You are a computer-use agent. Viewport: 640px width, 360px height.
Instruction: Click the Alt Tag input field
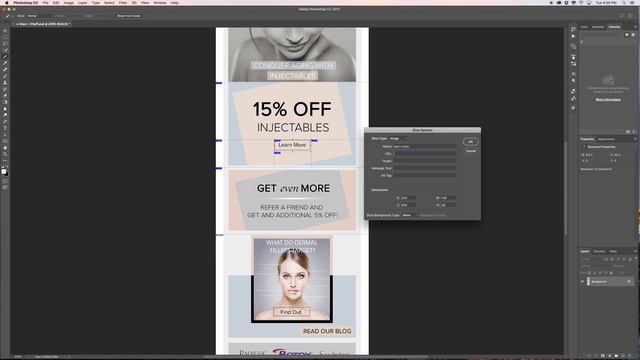point(424,176)
